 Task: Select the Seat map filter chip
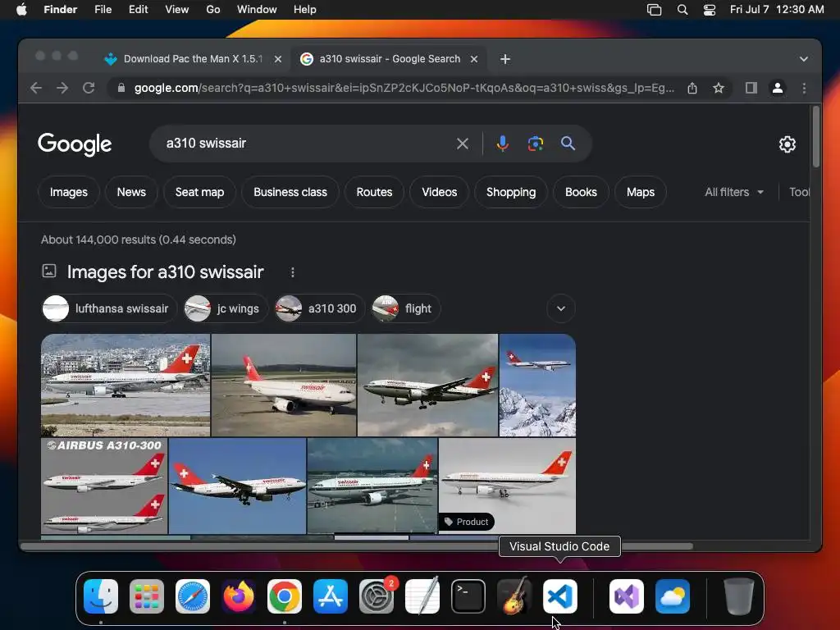[x=199, y=192]
